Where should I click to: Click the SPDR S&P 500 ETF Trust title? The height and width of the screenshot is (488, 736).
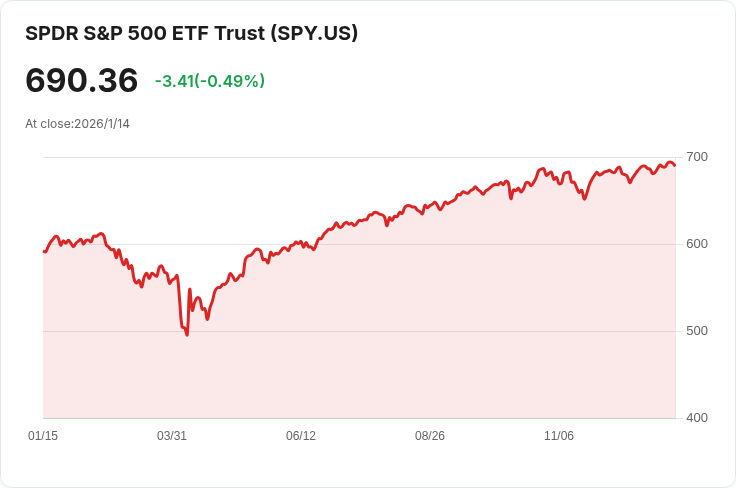[x=146, y=33]
